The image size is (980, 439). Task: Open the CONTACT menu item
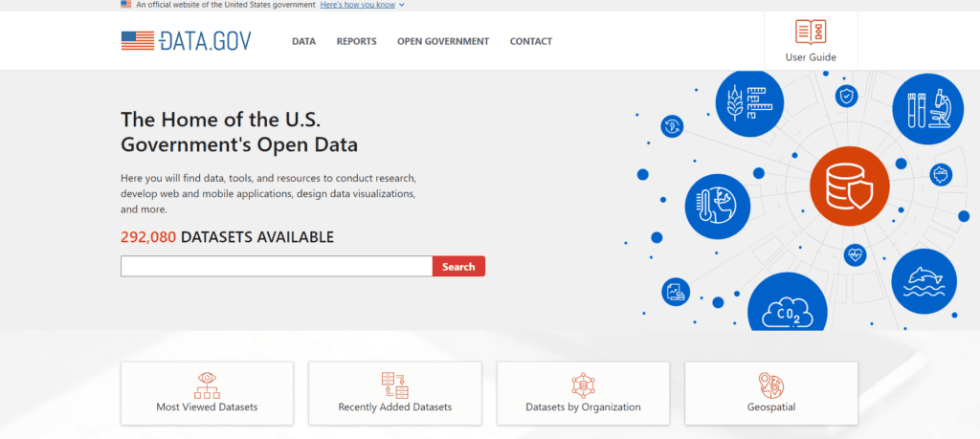point(530,42)
